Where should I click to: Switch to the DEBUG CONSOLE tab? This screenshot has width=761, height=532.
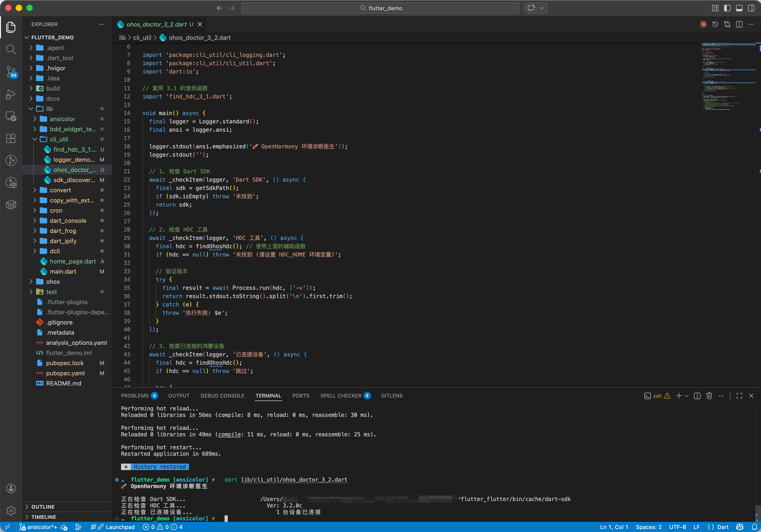coord(222,396)
